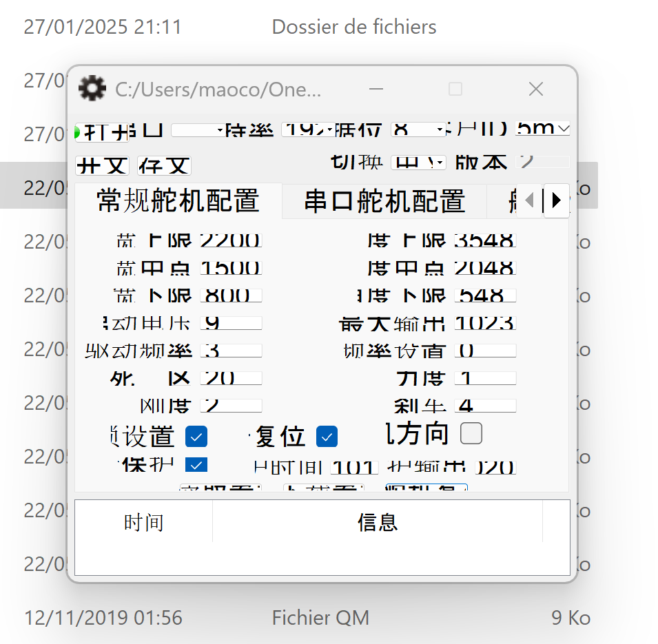Switch to the 串口舵机配置 tab
Image resolution: width=658 pixels, height=644 pixels.
pyautogui.click(x=384, y=201)
